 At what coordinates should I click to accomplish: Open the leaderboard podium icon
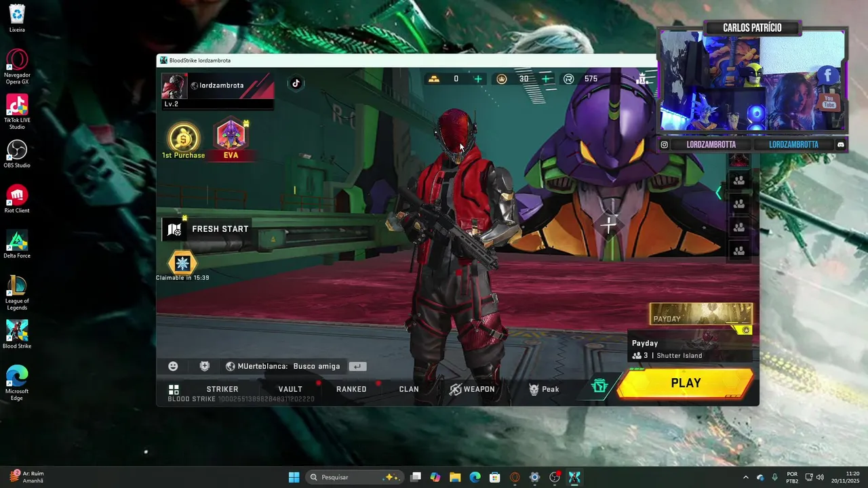tap(643, 79)
